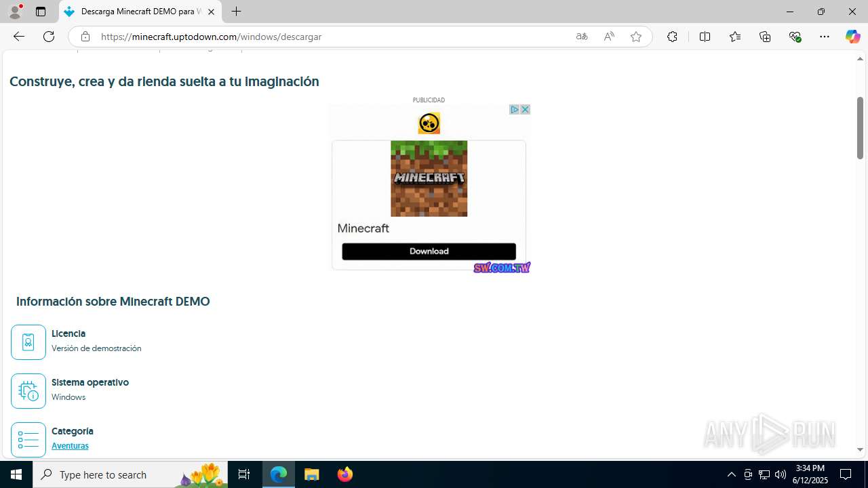Close the Descarga Minecraft DEMO tab
The width and height of the screenshot is (868, 488).
click(x=211, y=12)
